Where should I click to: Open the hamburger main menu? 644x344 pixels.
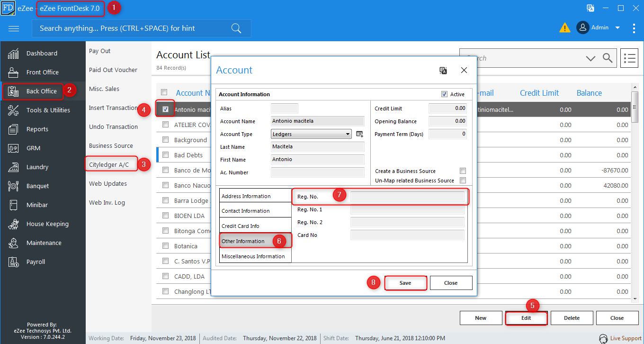pos(14,28)
